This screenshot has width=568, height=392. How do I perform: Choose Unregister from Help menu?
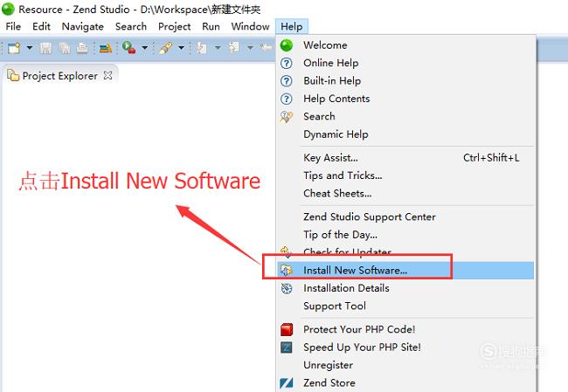405,365
